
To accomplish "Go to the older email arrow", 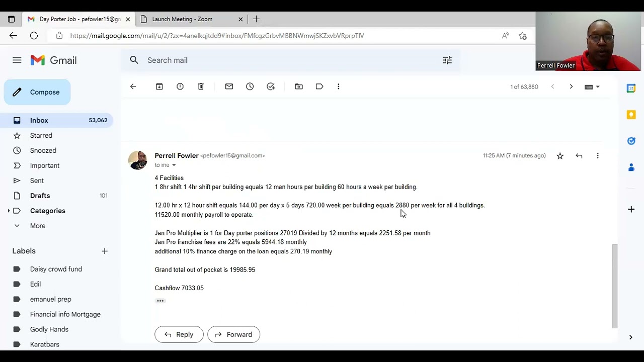I will 571,86.
